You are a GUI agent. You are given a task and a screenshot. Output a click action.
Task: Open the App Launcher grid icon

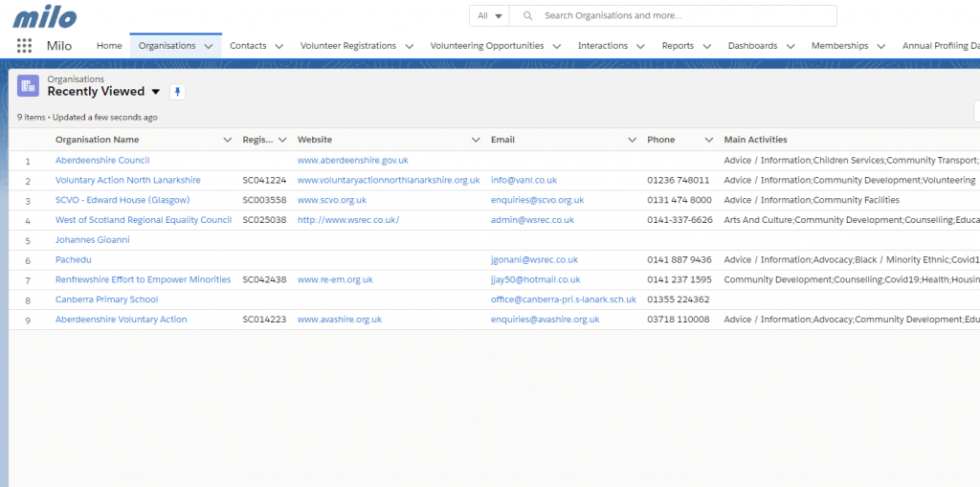click(24, 46)
